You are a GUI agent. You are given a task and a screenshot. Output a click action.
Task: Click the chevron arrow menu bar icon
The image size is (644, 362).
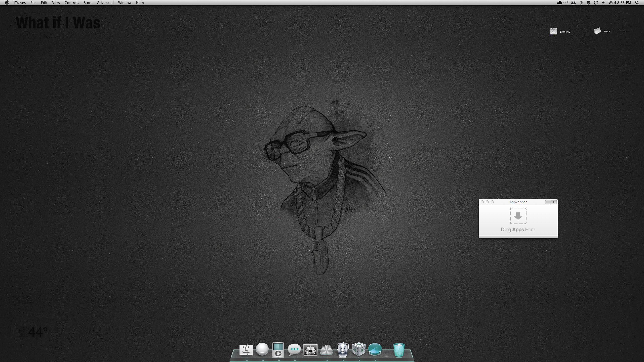[581, 3]
